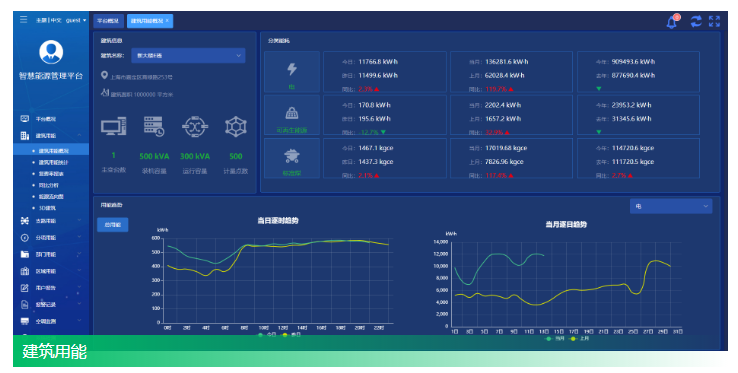Screen dimensions: 738x373
Task: Close the active 建筑用能概况 tab
Action: tap(168, 21)
